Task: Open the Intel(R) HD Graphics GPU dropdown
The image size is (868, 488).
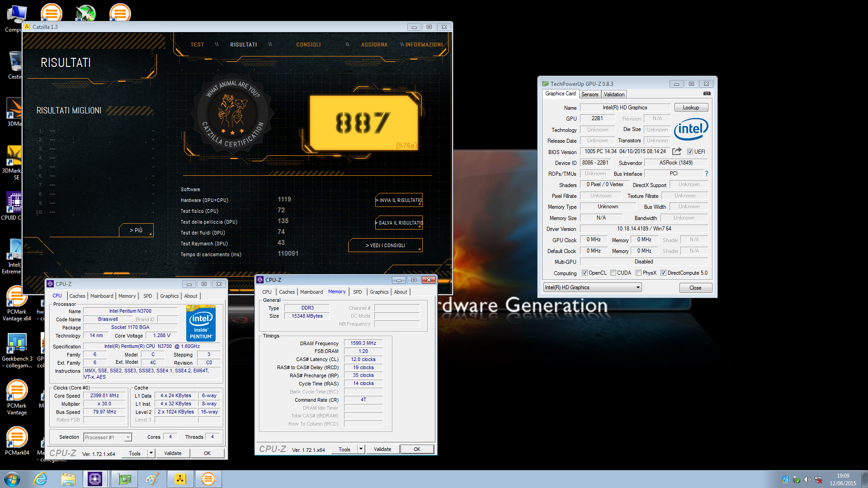Action: (593, 287)
